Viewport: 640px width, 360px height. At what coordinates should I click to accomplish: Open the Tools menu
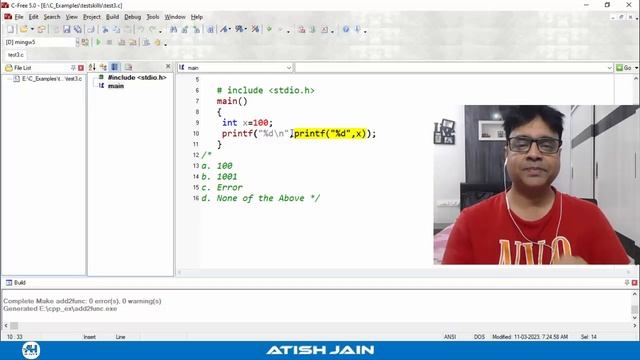(x=153, y=17)
